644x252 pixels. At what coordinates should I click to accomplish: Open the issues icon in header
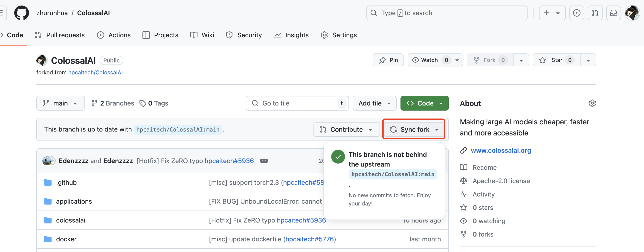(x=577, y=13)
